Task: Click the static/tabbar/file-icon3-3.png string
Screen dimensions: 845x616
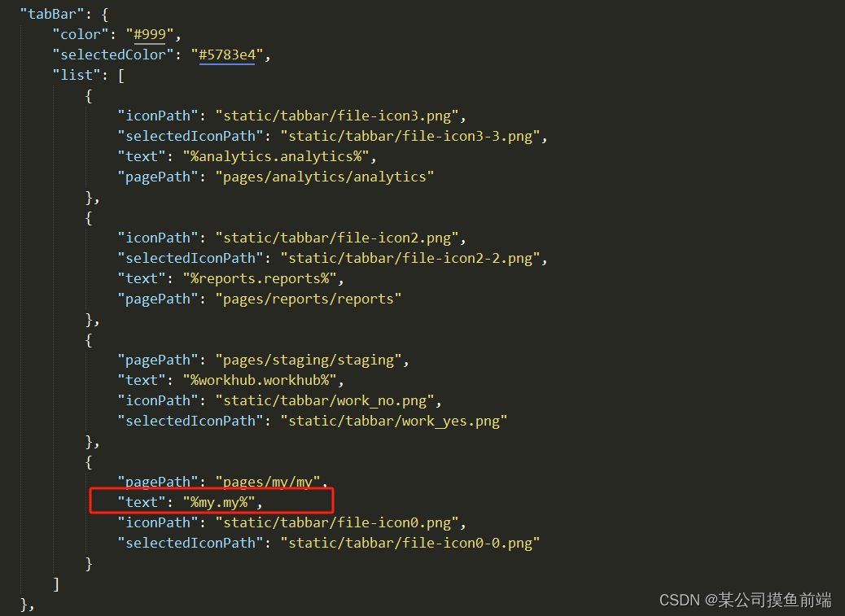Action: 410,136
